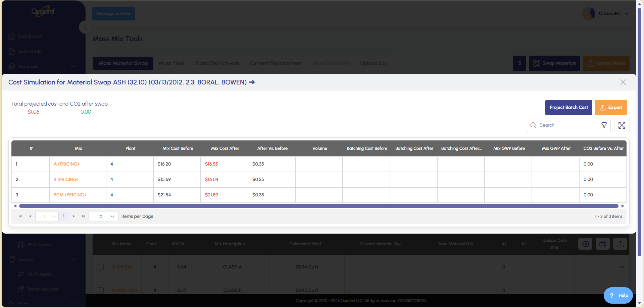Click the Swap Materials button
The width and height of the screenshot is (644, 308).
[x=554, y=63]
